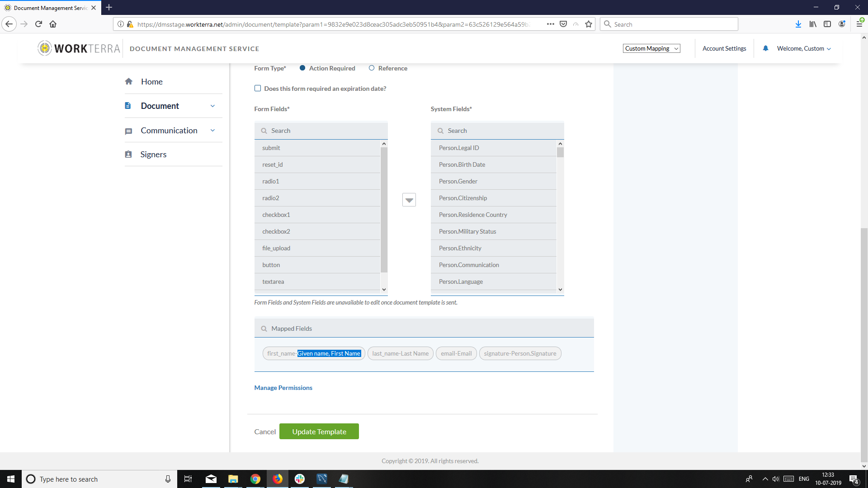Click the WorkTerra logo
The height and width of the screenshot is (488, 868).
80,48
